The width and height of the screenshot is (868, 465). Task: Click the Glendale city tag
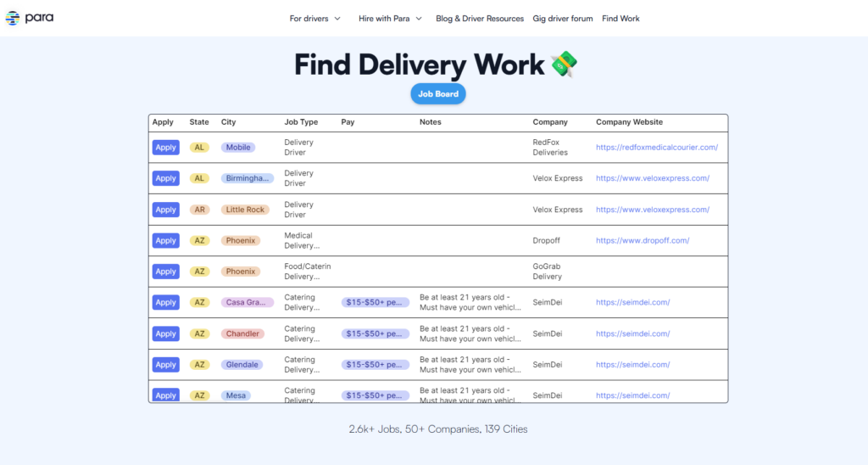pyautogui.click(x=242, y=365)
